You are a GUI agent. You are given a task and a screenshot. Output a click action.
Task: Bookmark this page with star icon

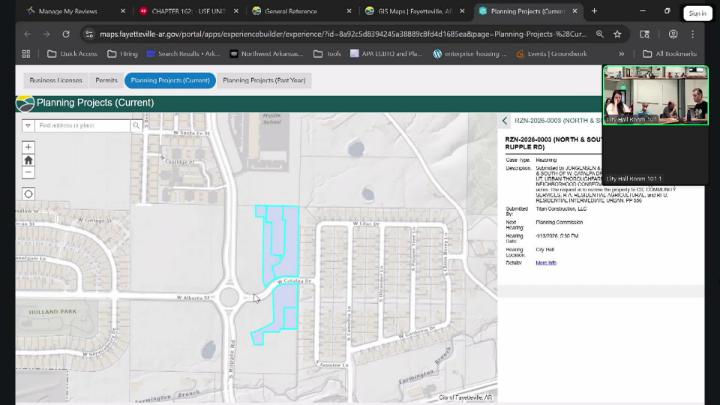point(618,34)
